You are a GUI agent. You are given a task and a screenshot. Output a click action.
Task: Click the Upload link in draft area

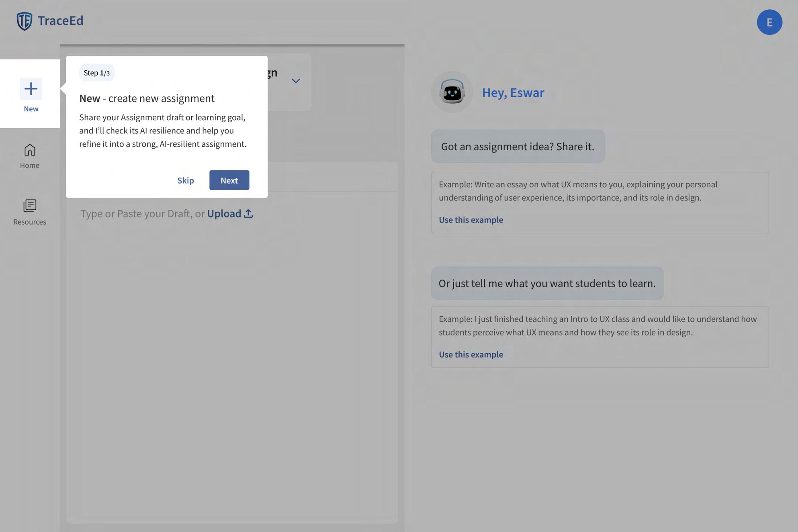[x=224, y=214]
